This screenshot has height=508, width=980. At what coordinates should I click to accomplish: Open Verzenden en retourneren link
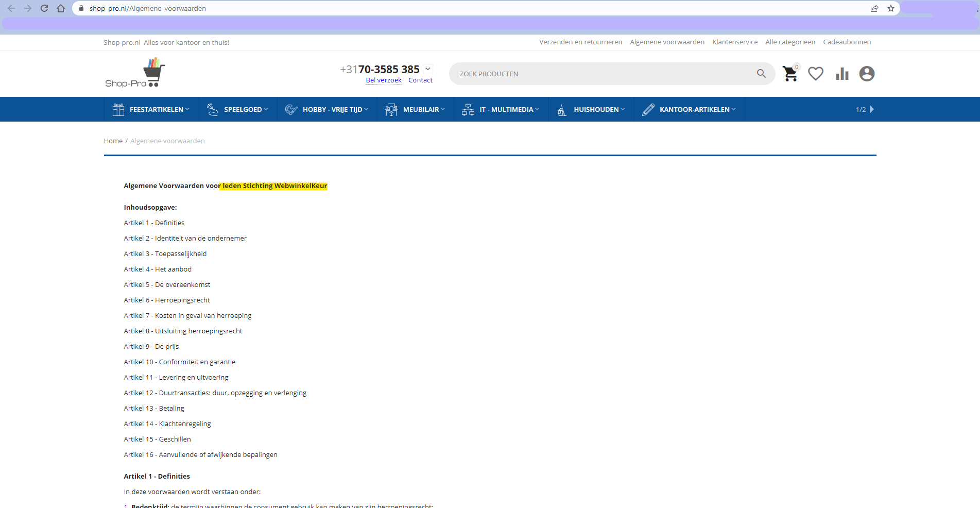click(x=580, y=42)
